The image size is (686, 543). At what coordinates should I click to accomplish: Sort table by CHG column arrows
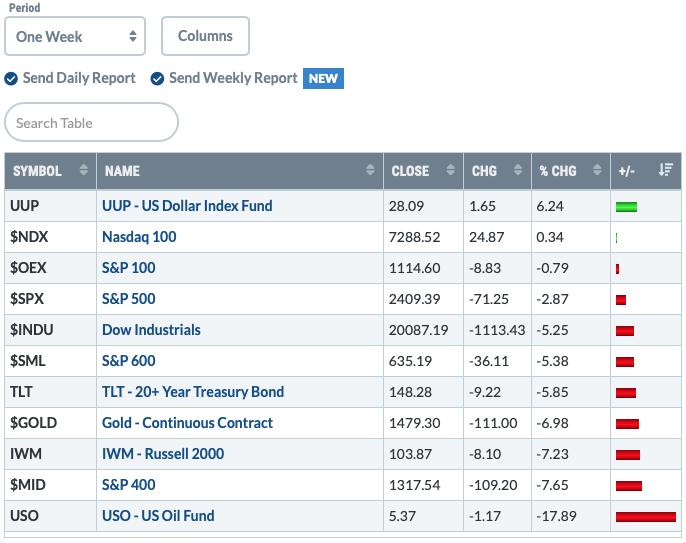(x=518, y=170)
